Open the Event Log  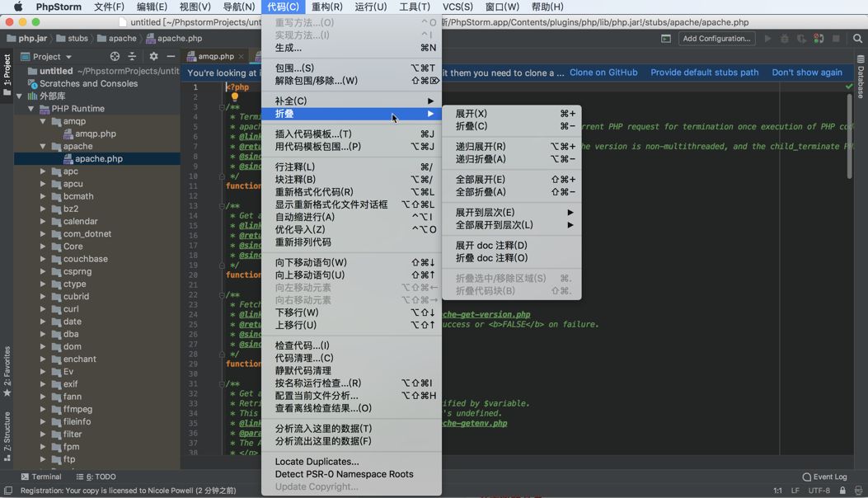click(x=824, y=477)
